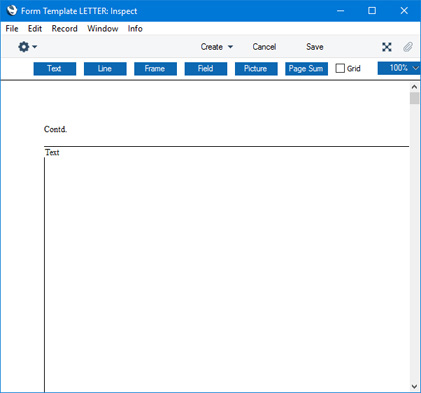Viewport: 421px width, 393px height.
Task: Open the Edit menu
Action: 35,29
